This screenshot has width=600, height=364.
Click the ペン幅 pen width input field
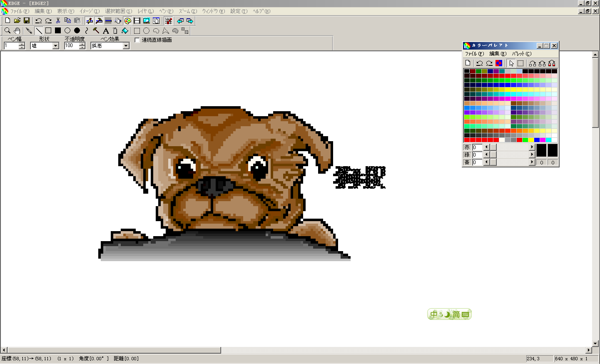[11, 46]
